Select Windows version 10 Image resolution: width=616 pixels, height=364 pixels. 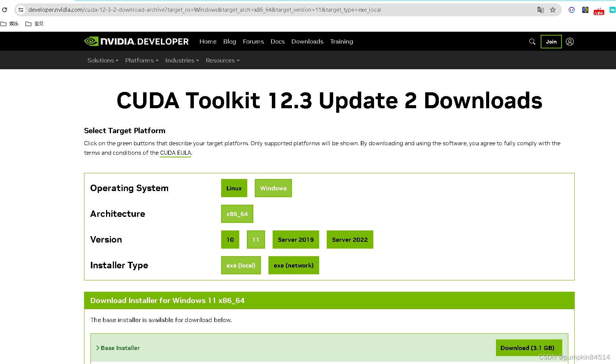tap(230, 240)
